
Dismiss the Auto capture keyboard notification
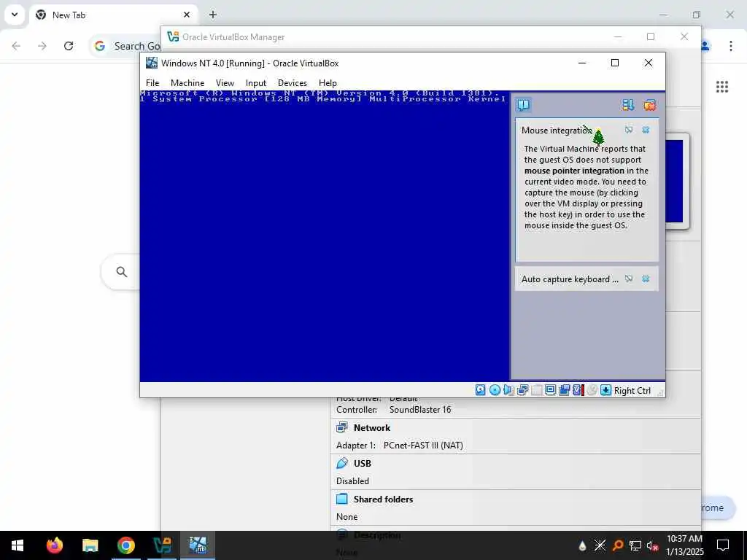click(x=646, y=279)
